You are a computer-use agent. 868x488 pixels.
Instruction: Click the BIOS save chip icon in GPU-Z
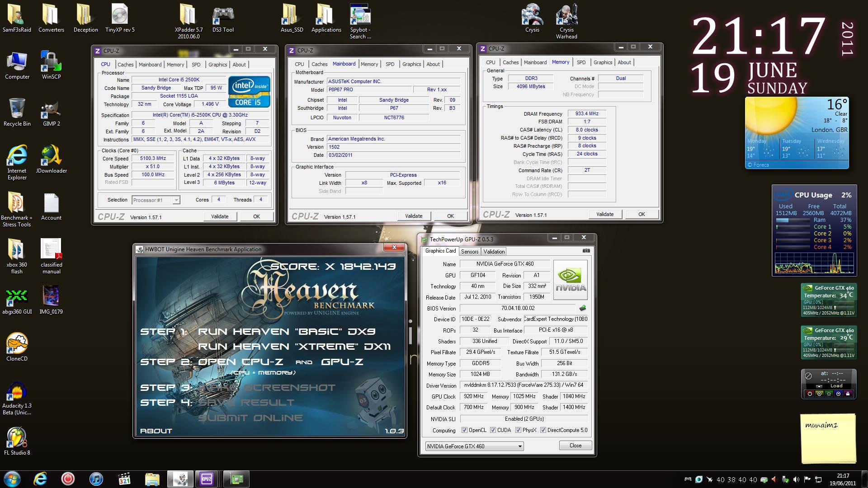(x=583, y=308)
